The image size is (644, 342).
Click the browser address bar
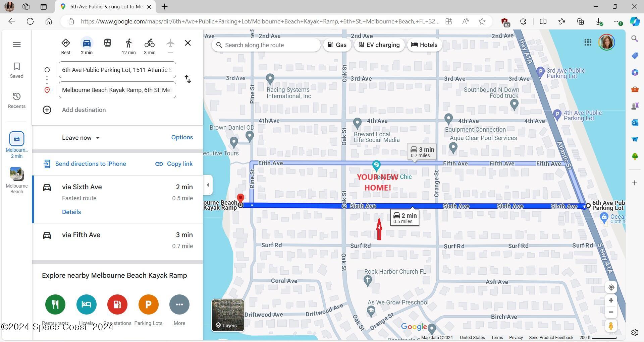(260, 21)
